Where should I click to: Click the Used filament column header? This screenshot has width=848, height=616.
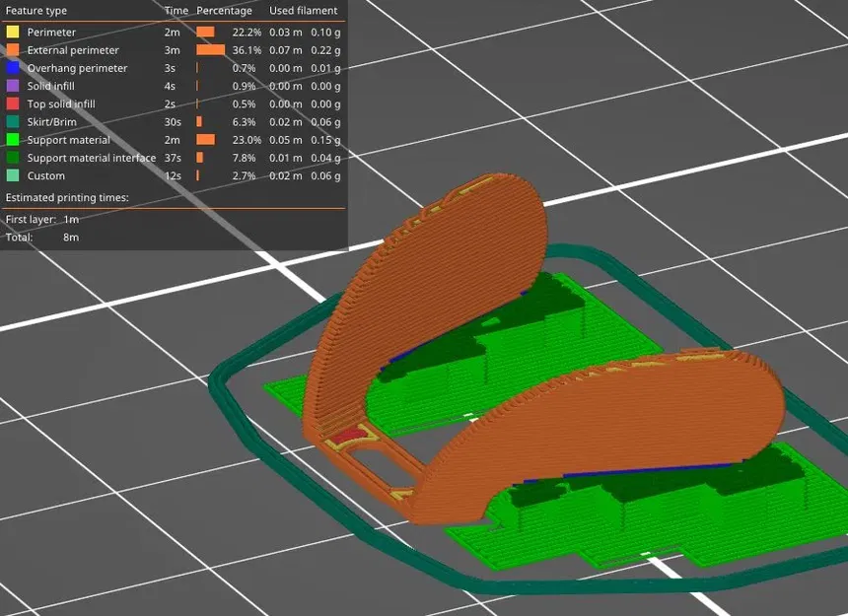tap(303, 10)
